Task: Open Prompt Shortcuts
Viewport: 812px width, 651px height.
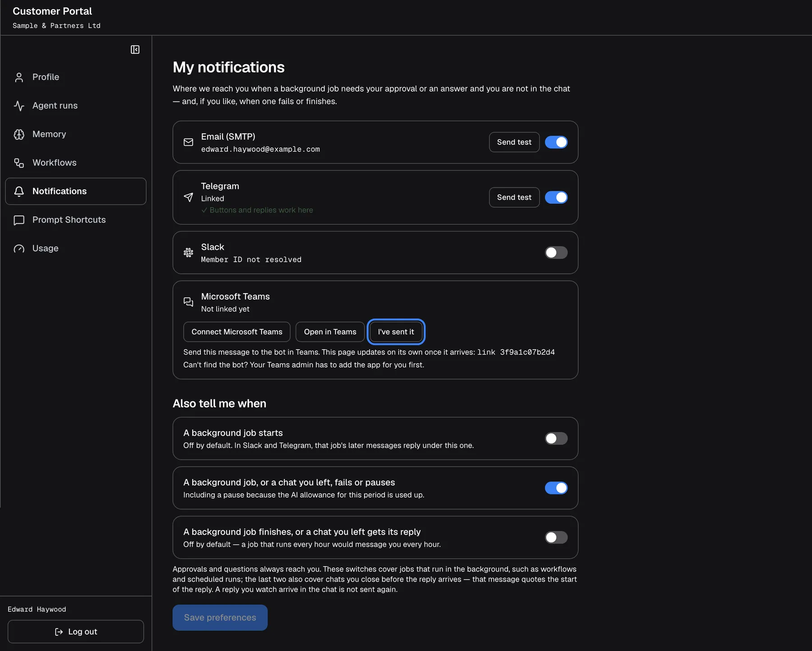Action: point(76,220)
